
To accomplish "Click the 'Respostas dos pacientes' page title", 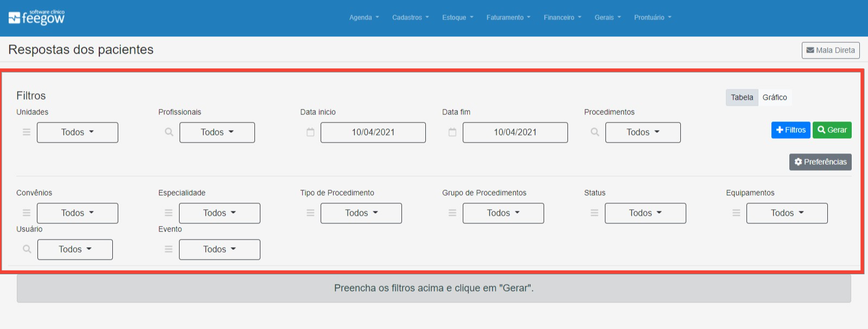I will pyautogui.click(x=81, y=50).
